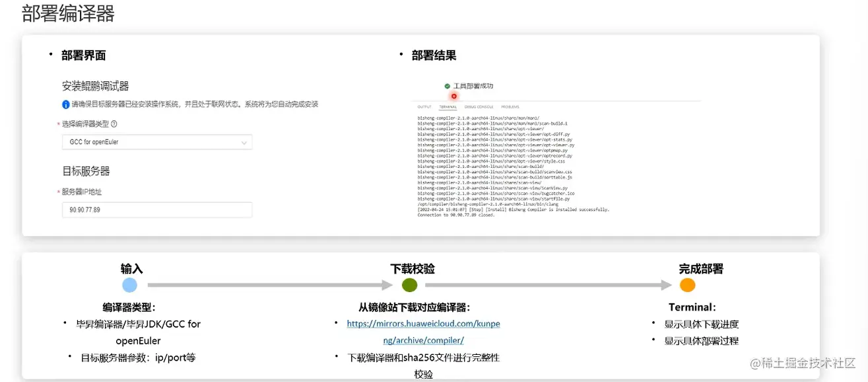This screenshot has height=382, width=868.
Task: Click the 服务器IP地址 field label
Action: pyautogui.click(x=82, y=192)
